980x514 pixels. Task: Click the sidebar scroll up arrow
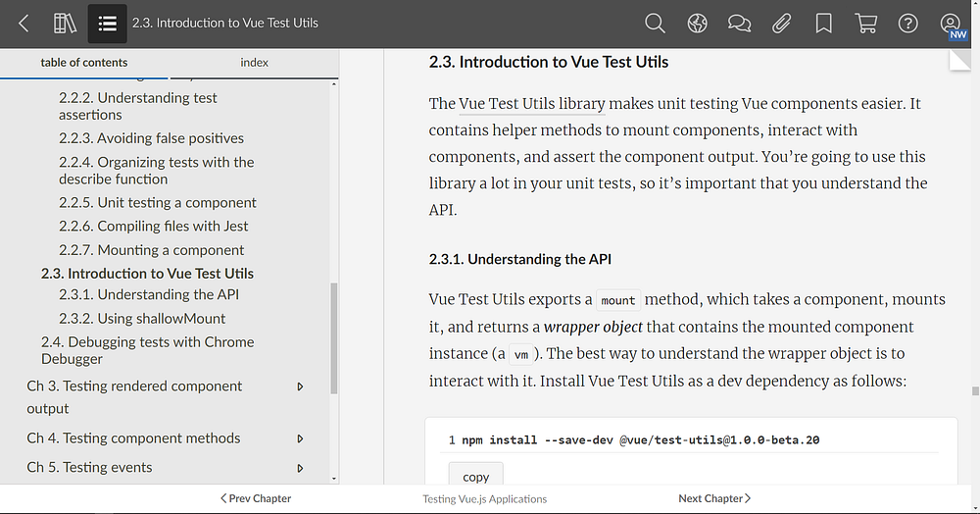(334, 83)
